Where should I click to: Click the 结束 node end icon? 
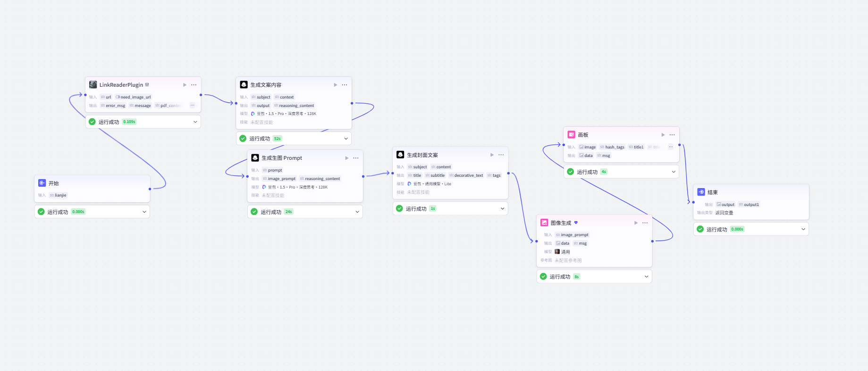coord(701,192)
